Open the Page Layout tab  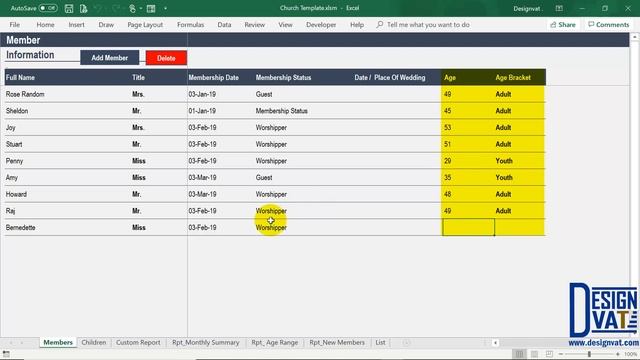pyautogui.click(x=145, y=24)
